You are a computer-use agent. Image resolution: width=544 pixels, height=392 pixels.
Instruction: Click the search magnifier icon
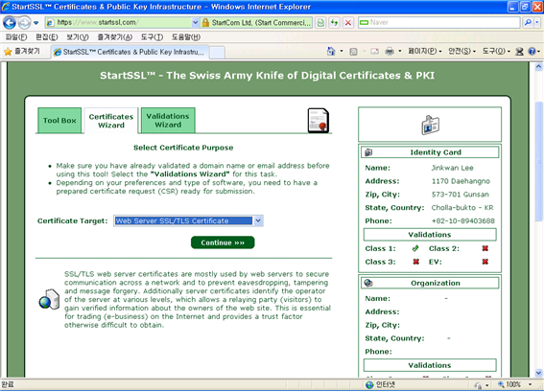click(528, 23)
